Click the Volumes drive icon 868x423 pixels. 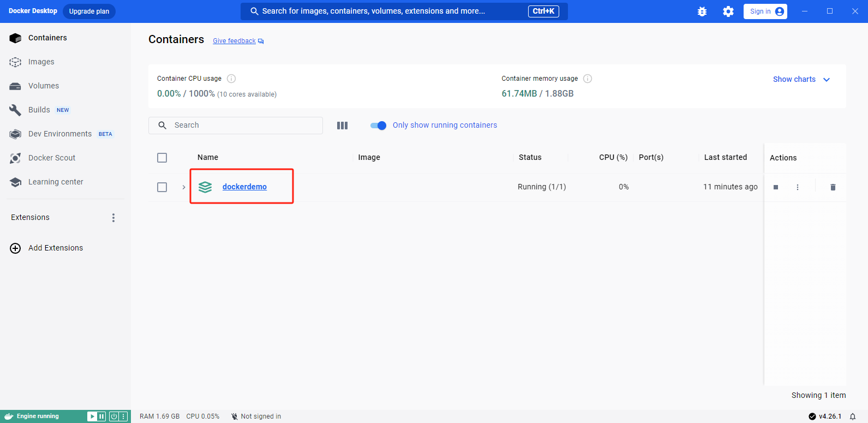[x=15, y=86]
